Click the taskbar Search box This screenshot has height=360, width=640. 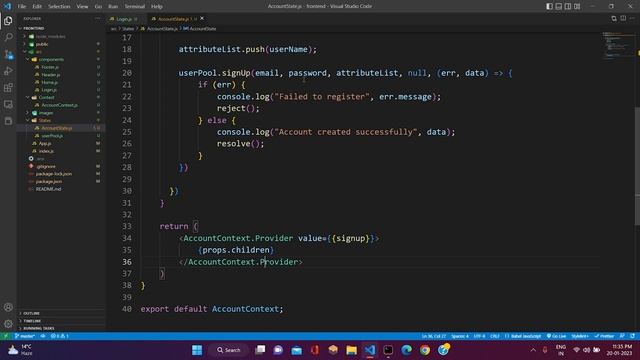pyautogui.click(x=229, y=350)
